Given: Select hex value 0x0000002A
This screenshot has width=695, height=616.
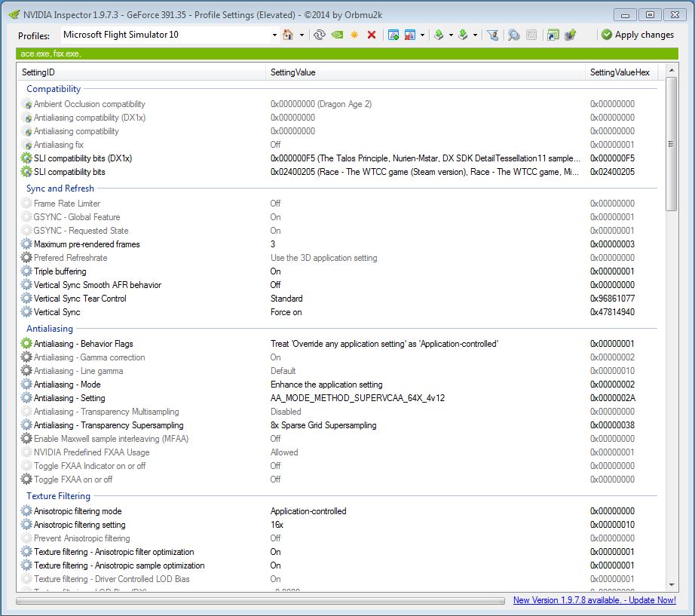Looking at the screenshot, I should (613, 398).
